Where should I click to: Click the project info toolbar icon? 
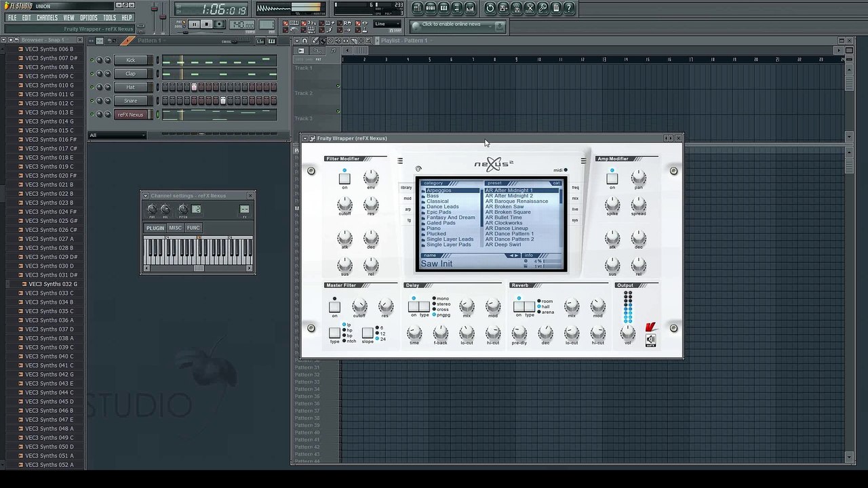[556, 8]
